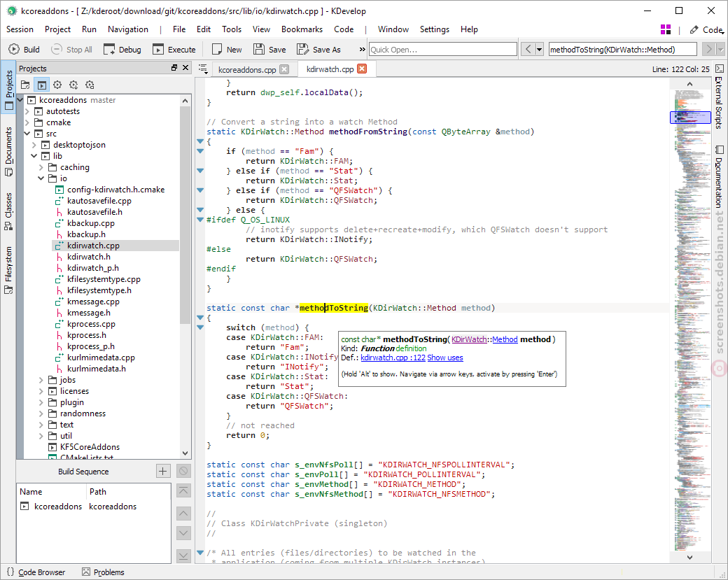The image size is (728, 580).
Task: Toggle the Projects side panel tab
Action: tap(8, 86)
